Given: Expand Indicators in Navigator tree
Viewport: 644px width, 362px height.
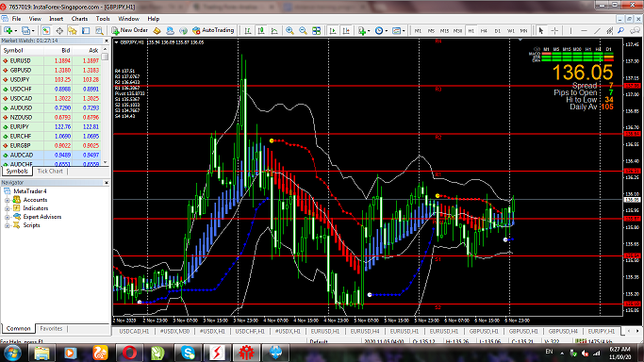Looking at the screenshot, I should 7,209.
